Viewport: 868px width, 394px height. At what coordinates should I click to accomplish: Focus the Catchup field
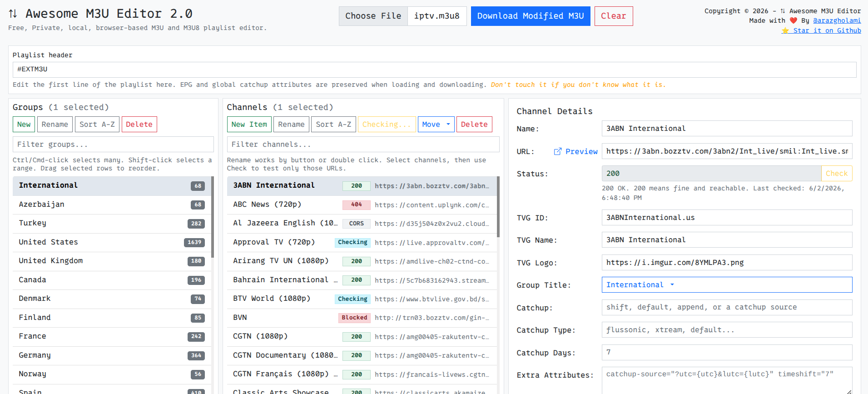pos(727,307)
